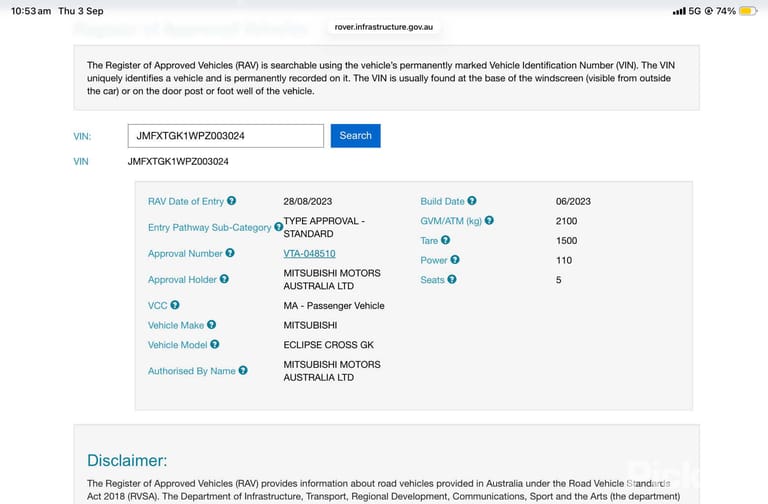Tap the cellular signal bars icon
This screenshot has width=768, height=504.
(x=679, y=11)
